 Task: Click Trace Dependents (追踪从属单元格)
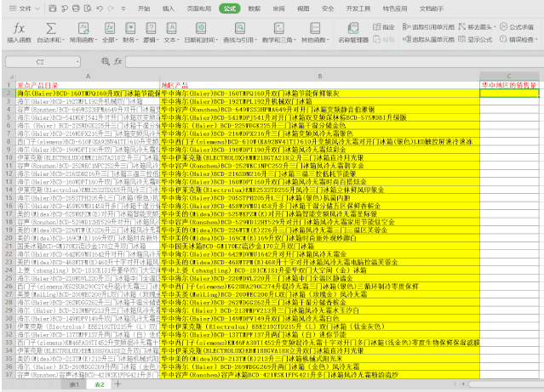[428, 39]
